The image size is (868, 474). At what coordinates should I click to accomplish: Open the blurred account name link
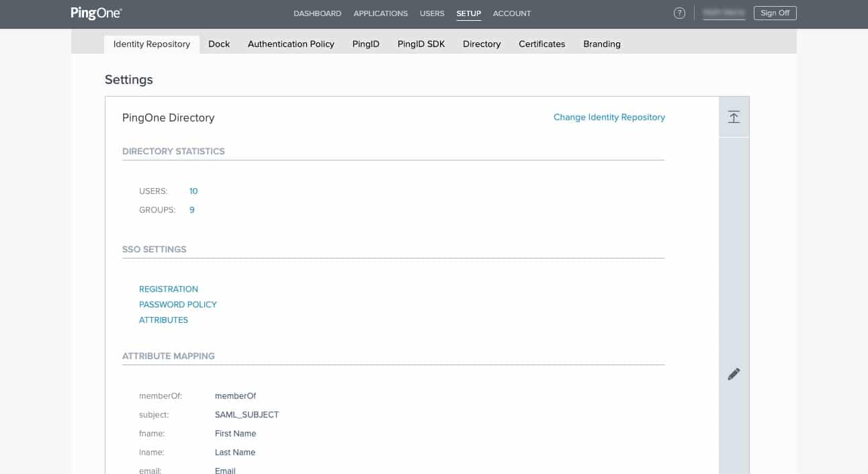(x=724, y=13)
